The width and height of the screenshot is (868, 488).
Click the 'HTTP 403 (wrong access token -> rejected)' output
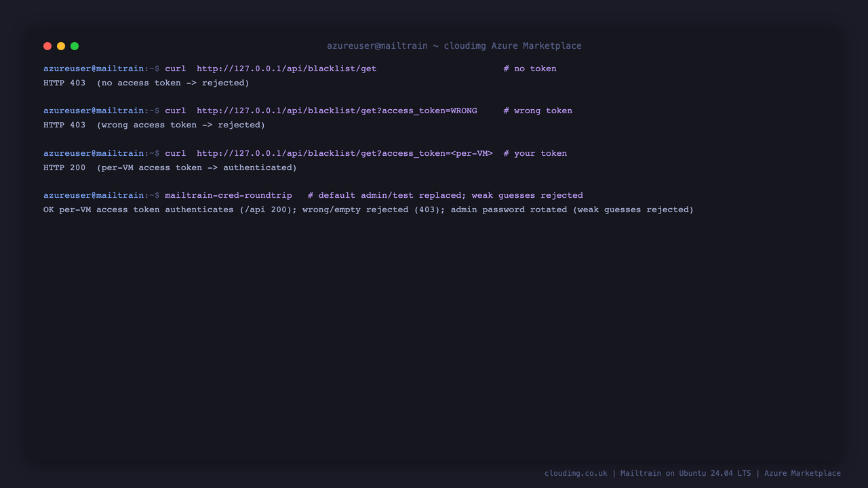(x=155, y=125)
